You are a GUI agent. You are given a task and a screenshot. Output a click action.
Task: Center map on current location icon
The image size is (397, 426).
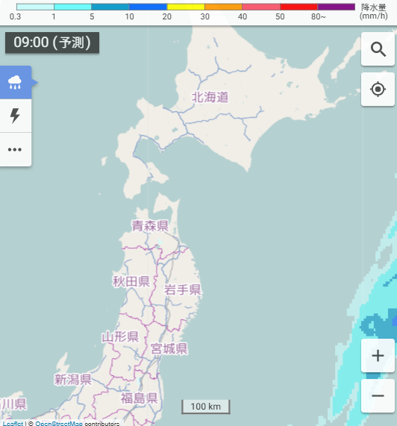click(x=378, y=89)
